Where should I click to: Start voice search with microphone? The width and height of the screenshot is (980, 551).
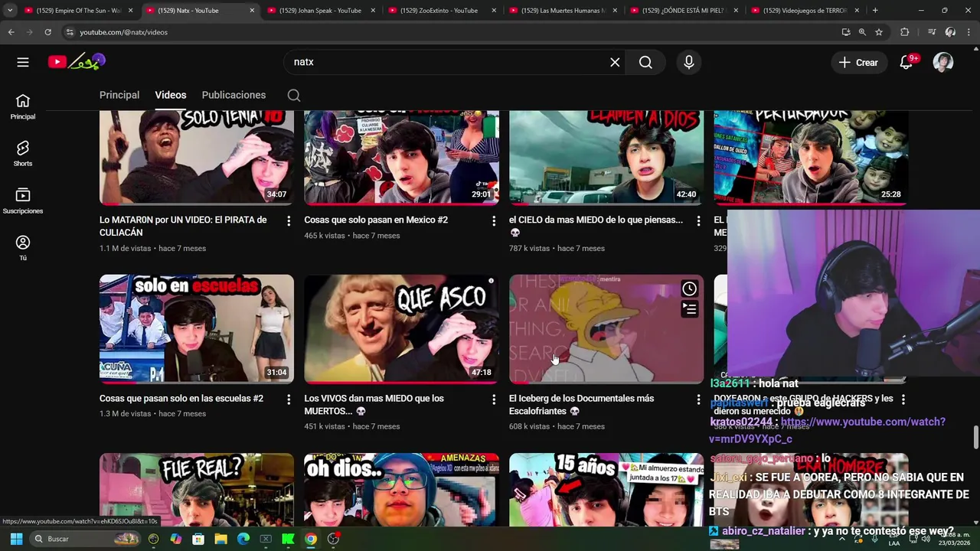688,62
